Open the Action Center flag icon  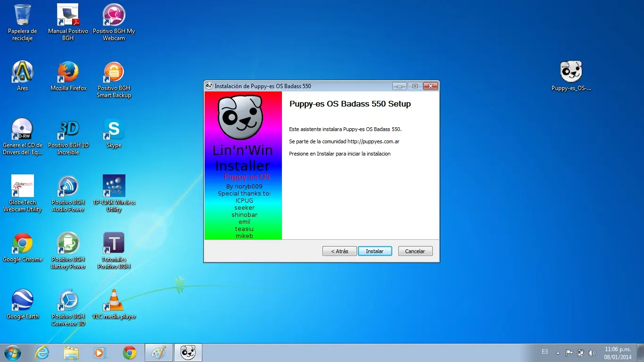[x=569, y=353]
